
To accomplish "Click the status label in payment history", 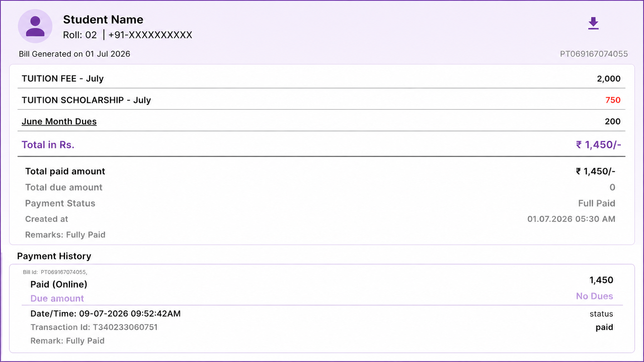I will (x=601, y=314).
